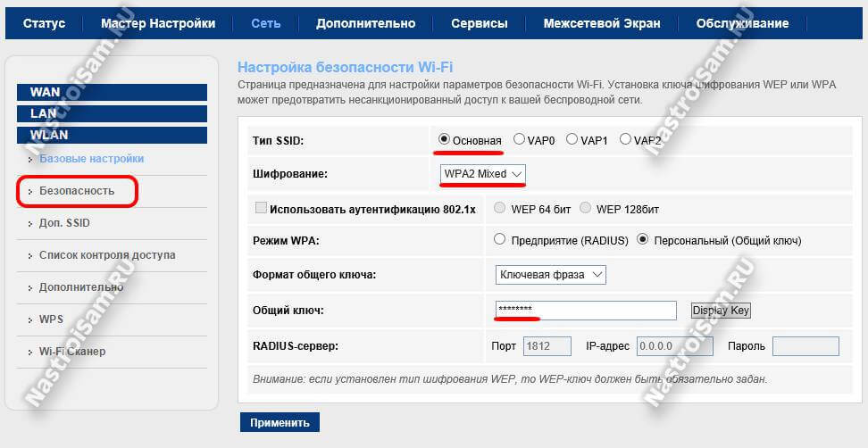Click the Общий ключ password field
This screenshot has height=448, width=868.
[x=586, y=311]
